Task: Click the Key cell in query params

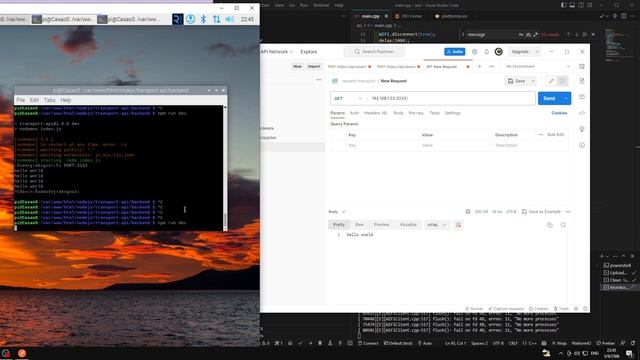Action: pyautogui.click(x=382, y=145)
